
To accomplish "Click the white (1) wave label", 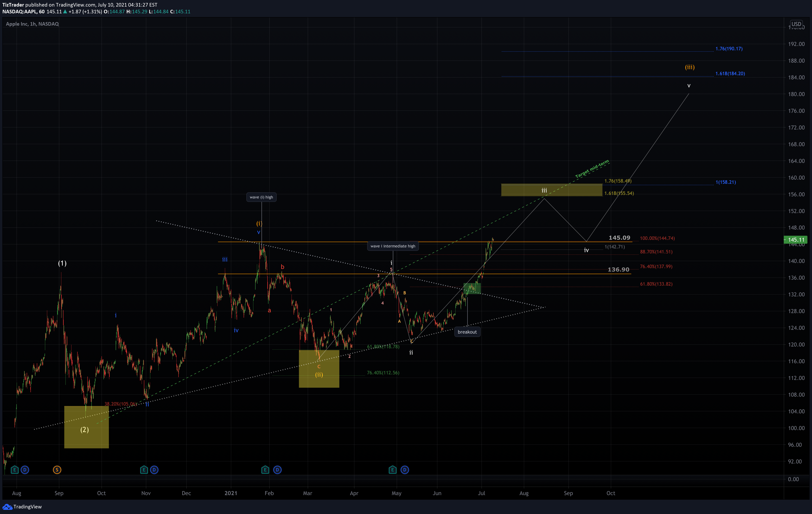I will [x=62, y=263].
